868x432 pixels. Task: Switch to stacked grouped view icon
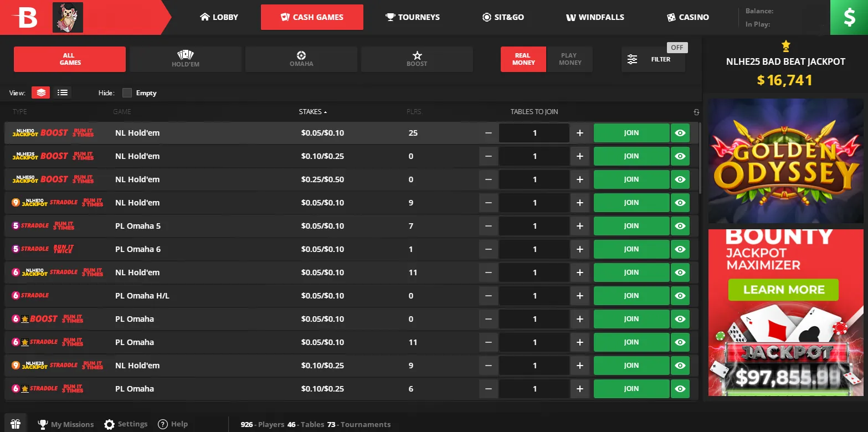point(41,93)
